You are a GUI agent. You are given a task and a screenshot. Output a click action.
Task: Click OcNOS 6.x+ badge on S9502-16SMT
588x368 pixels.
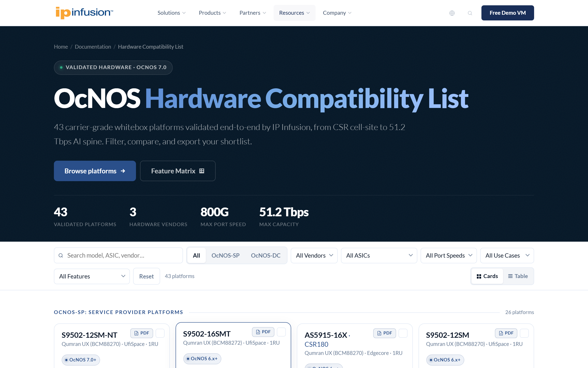click(202, 359)
